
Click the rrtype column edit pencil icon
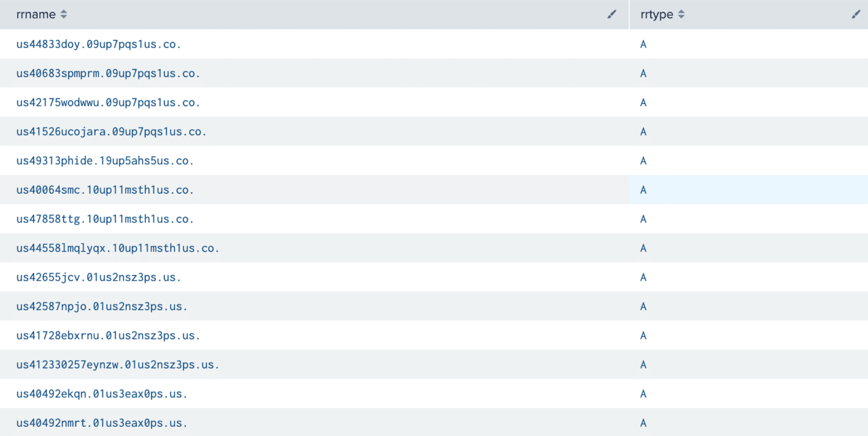pyautogui.click(x=856, y=14)
